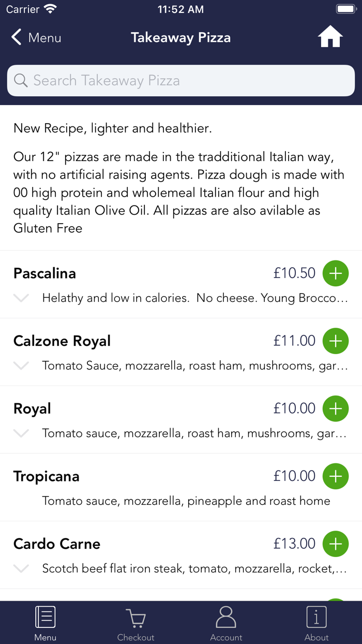Viewport: 362px width, 644px height.
Task: Open the Menu tab icon in bottom bar
Action: pos(45,617)
